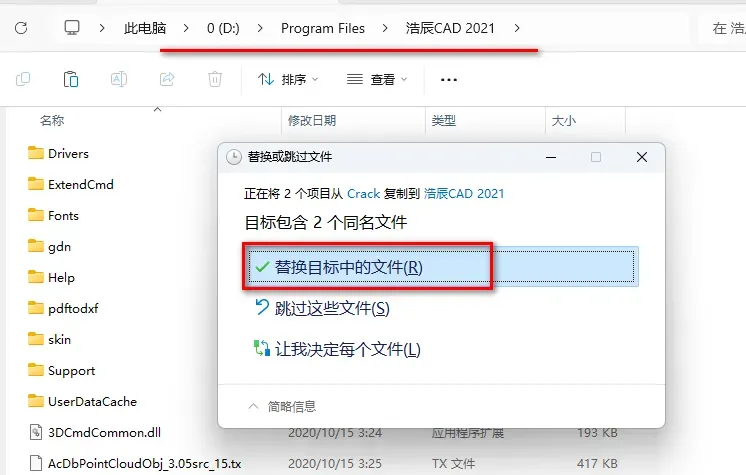
Task: Open the 浩辰CAD 2021 destination link in dialog
Action: pyautogui.click(x=464, y=194)
